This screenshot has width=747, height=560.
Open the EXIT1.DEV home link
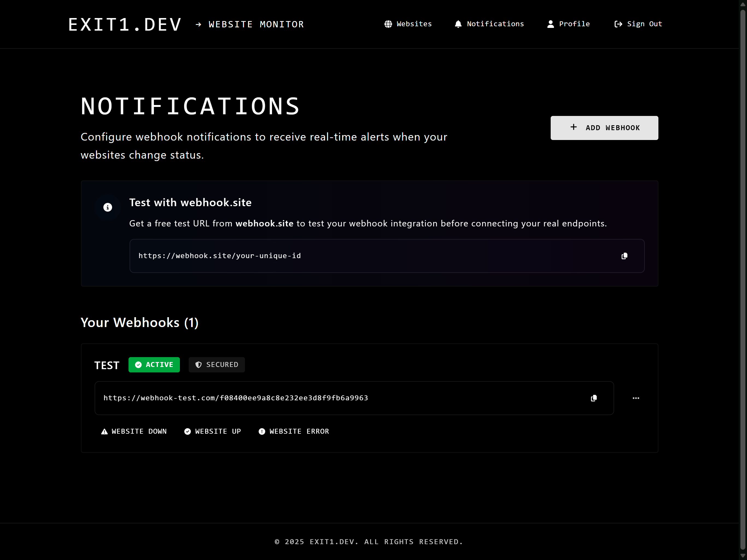[x=125, y=24]
